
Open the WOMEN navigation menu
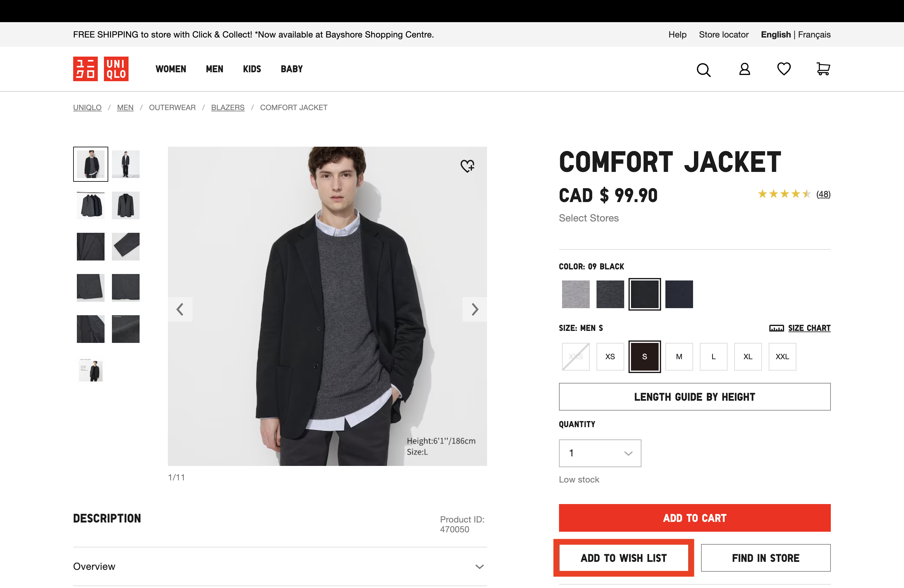171,69
